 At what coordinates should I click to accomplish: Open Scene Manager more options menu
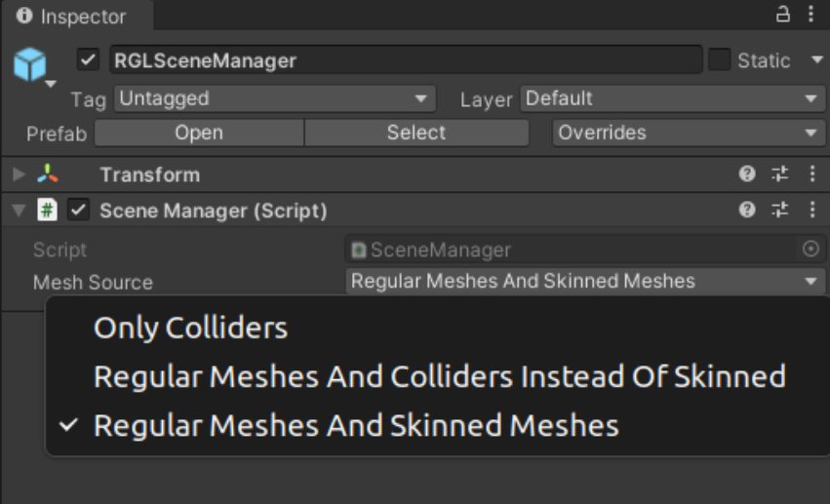pos(811,210)
